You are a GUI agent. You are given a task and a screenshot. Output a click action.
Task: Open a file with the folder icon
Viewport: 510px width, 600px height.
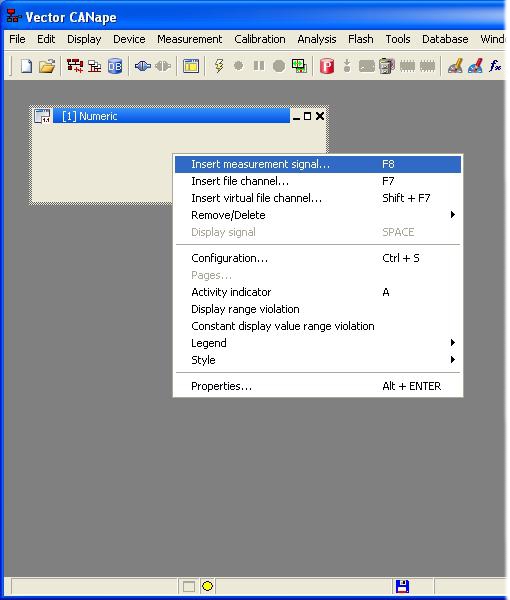[x=47, y=66]
